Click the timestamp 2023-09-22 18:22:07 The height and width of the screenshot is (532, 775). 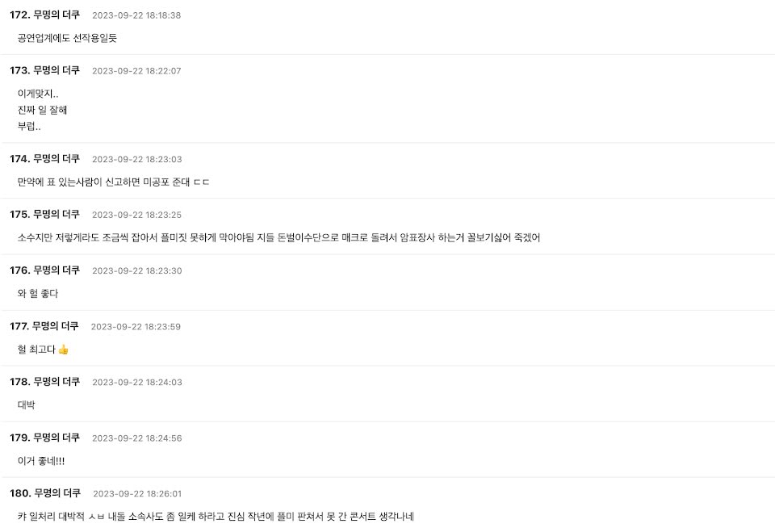coord(136,71)
